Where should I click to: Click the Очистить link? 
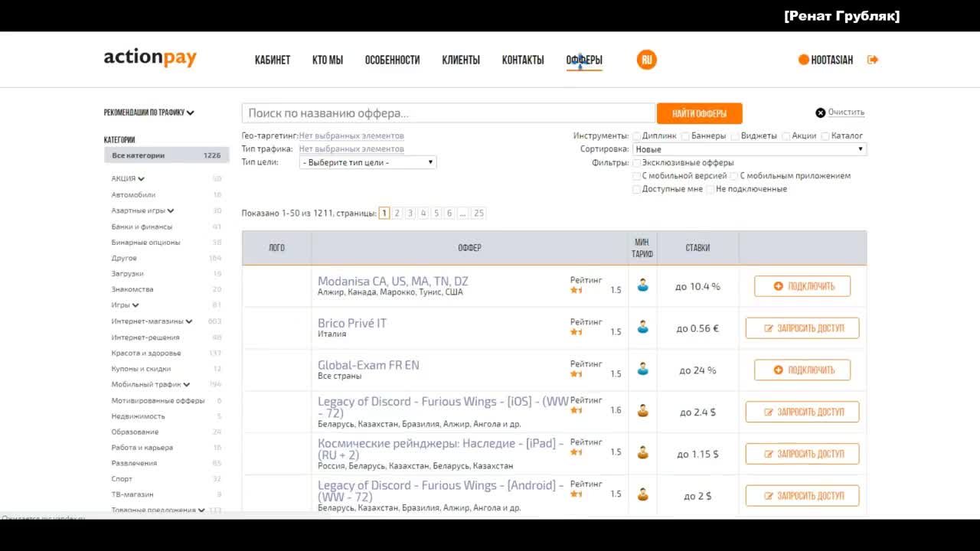846,112
